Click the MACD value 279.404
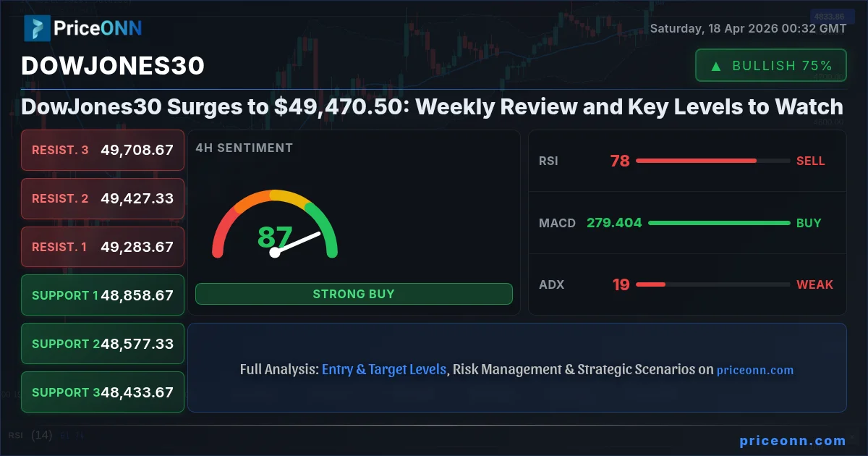 pos(614,223)
